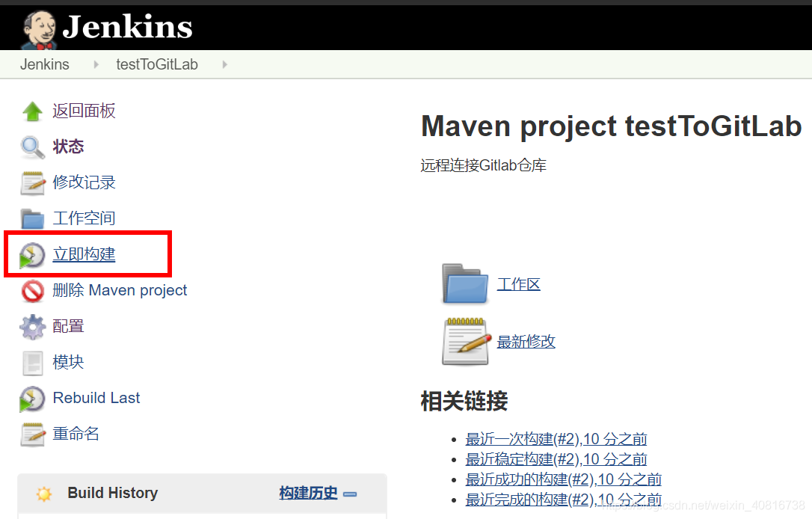Screen dimensions: 812x519
Task: Click the 远程连接Gitlab仓库 description text
Action: tap(484, 165)
